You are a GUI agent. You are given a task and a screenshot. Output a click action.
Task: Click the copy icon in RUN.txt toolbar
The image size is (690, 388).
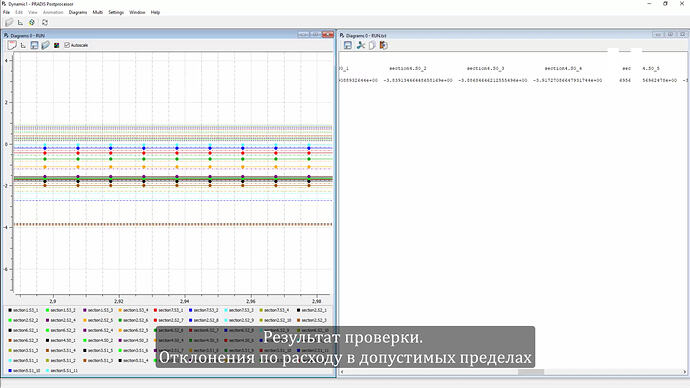pos(372,45)
